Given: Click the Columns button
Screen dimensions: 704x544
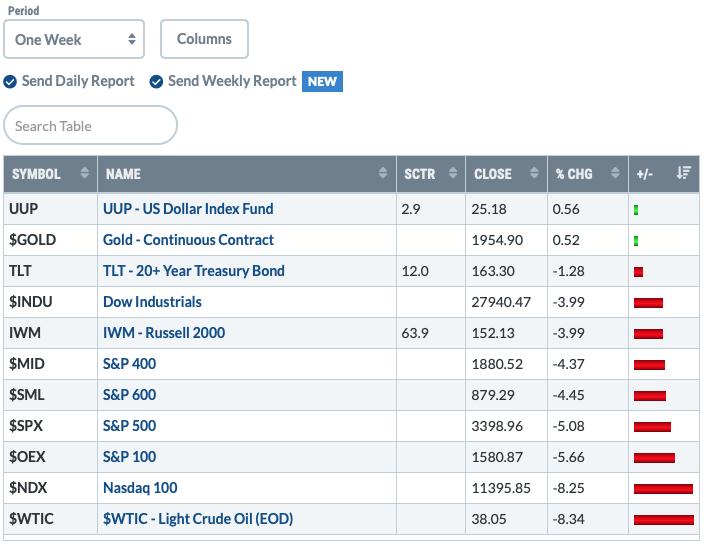Looking at the screenshot, I should (204, 39).
